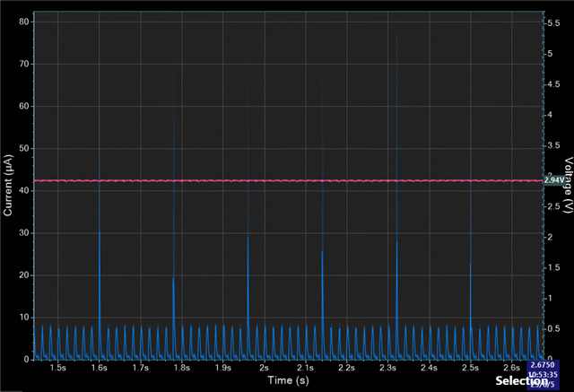Click the 2.5 tick on voltage axis
The image size is (574, 392).
click(553, 206)
